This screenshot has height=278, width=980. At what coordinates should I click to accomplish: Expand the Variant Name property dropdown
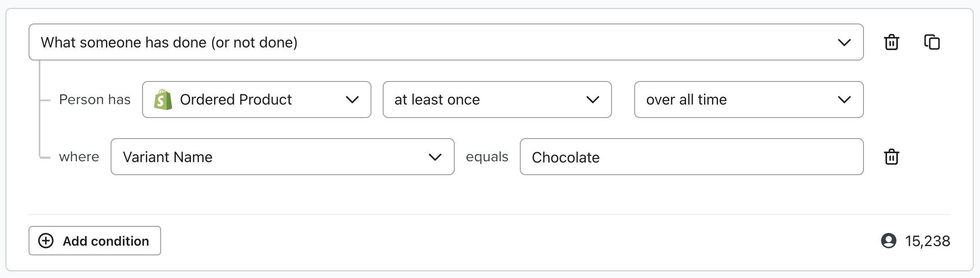pos(282,157)
